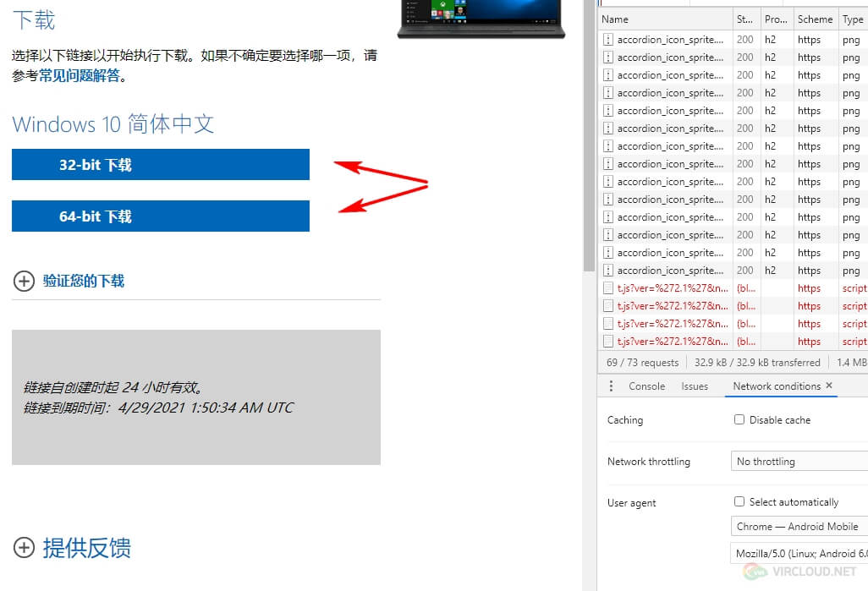Start the 32-bit 下载 download
Image resolution: width=868 pixels, height=591 pixels.
pyautogui.click(x=161, y=164)
